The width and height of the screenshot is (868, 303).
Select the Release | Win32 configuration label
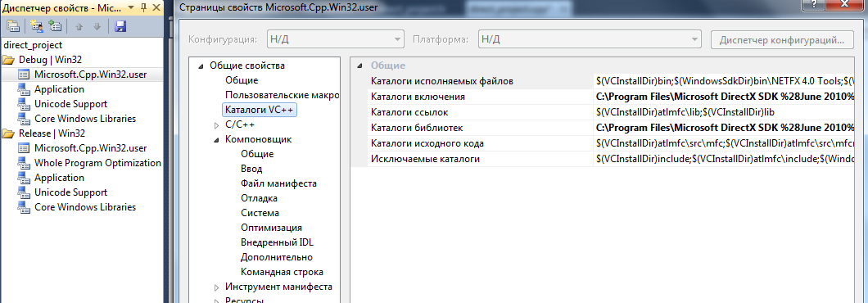52,133
